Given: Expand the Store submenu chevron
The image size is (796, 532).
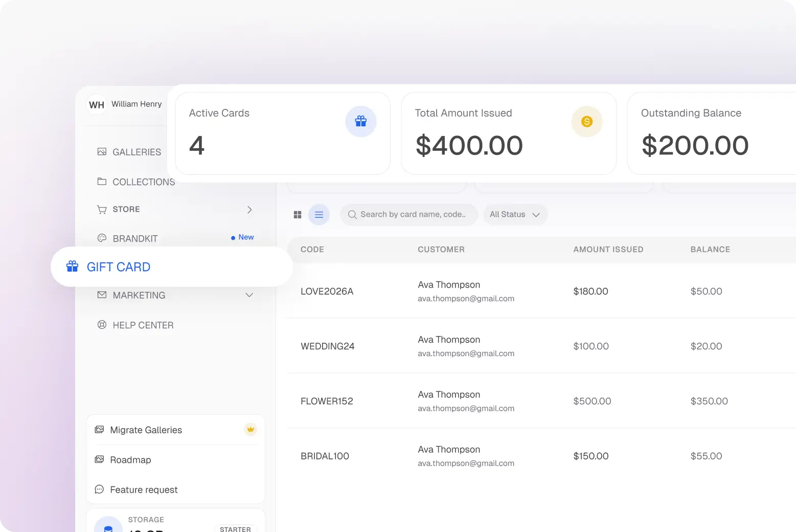Looking at the screenshot, I should [249, 210].
